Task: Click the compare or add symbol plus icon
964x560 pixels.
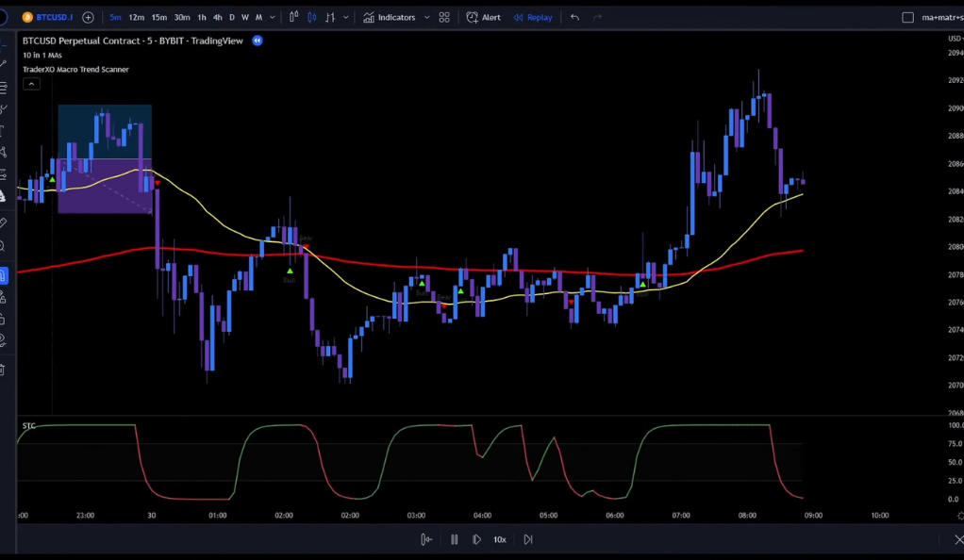Action: [88, 17]
